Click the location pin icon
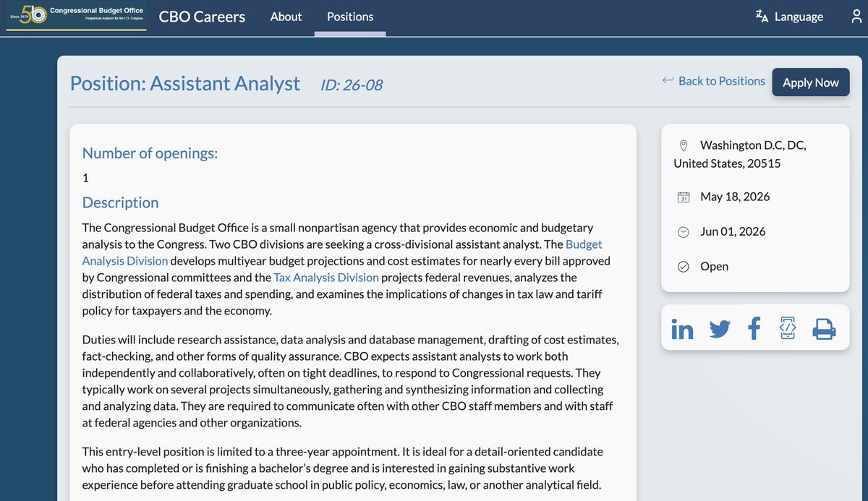 [684, 145]
